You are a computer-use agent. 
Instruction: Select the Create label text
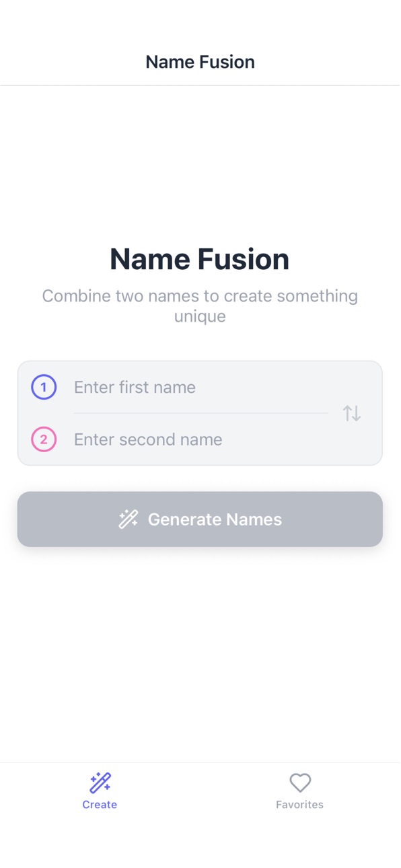100,804
